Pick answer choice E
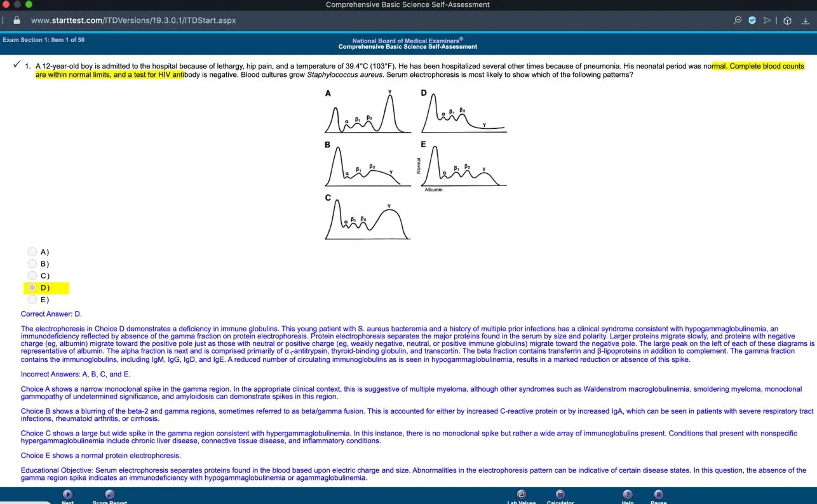 coord(32,300)
